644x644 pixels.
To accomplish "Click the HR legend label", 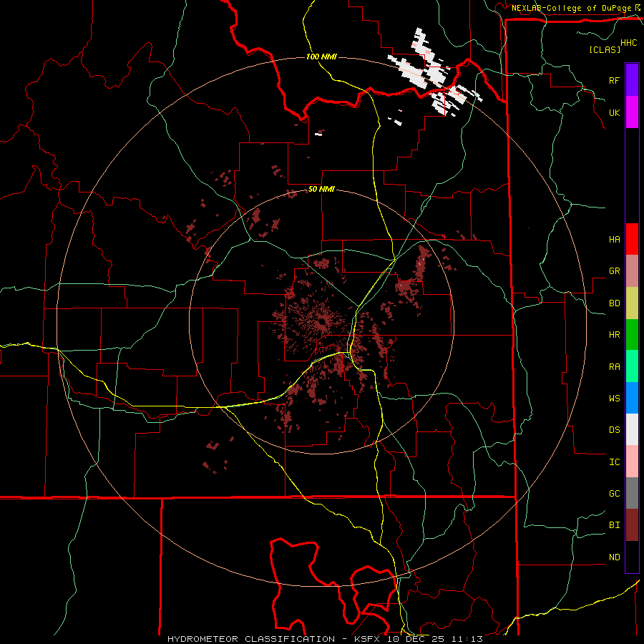I will tap(614, 335).
